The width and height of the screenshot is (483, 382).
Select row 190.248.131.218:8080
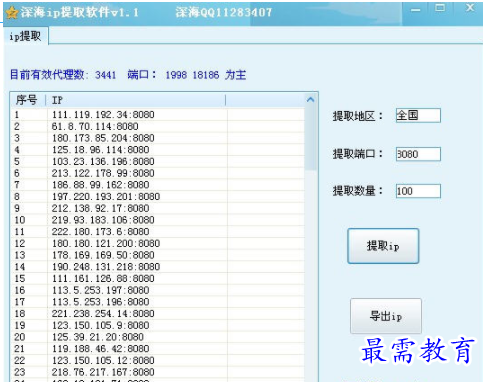158,267
